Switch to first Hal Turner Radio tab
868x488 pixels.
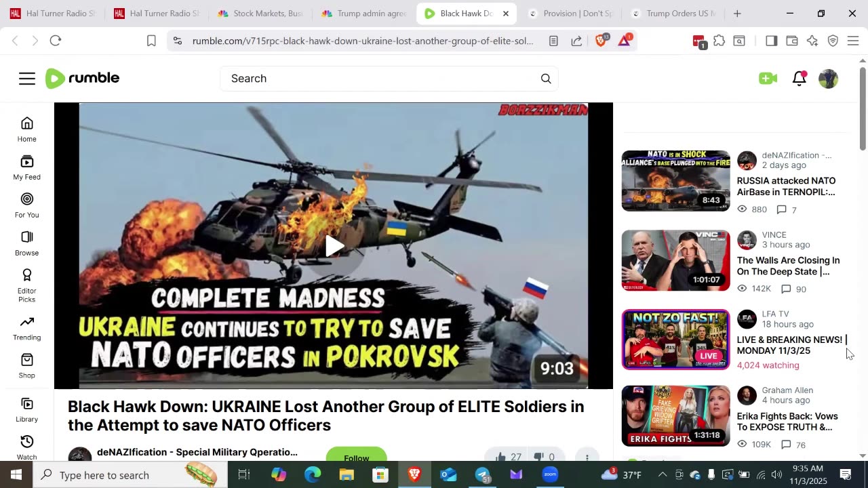tap(53, 14)
